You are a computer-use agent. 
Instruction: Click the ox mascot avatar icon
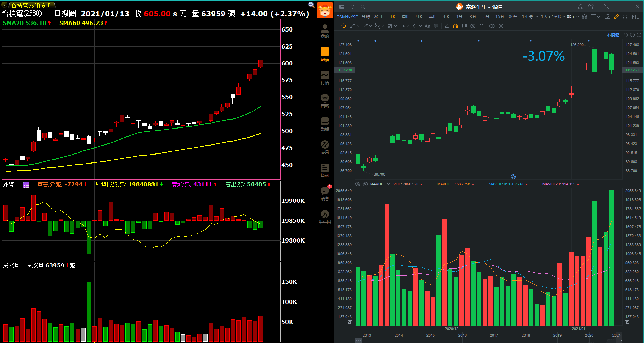[x=325, y=10]
